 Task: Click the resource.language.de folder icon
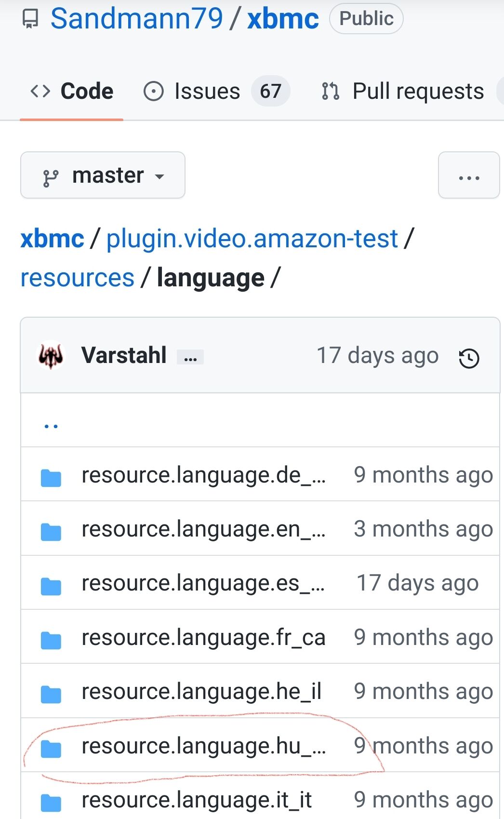pyautogui.click(x=51, y=478)
